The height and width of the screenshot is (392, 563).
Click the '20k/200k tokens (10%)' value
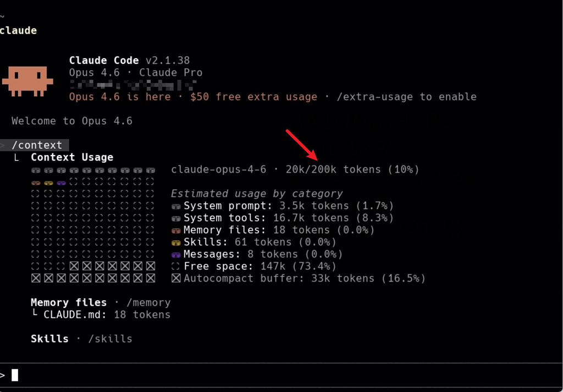(x=352, y=169)
